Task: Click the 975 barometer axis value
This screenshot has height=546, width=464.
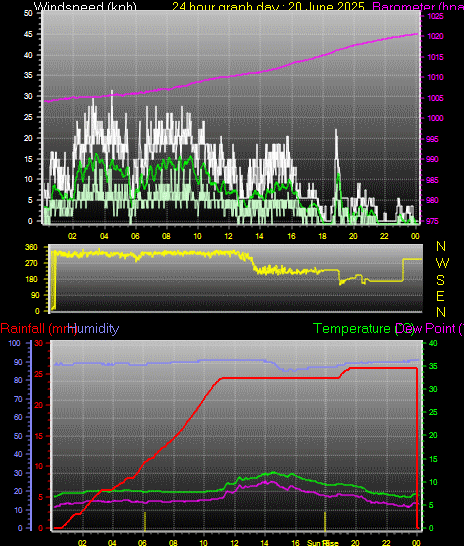Action: (x=433, y=221)
